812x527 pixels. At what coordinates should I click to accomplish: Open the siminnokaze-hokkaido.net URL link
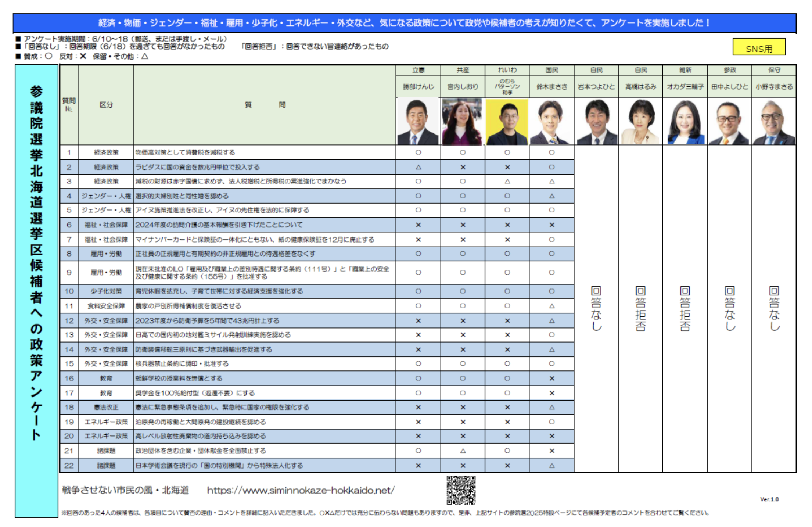click(301, 490)
